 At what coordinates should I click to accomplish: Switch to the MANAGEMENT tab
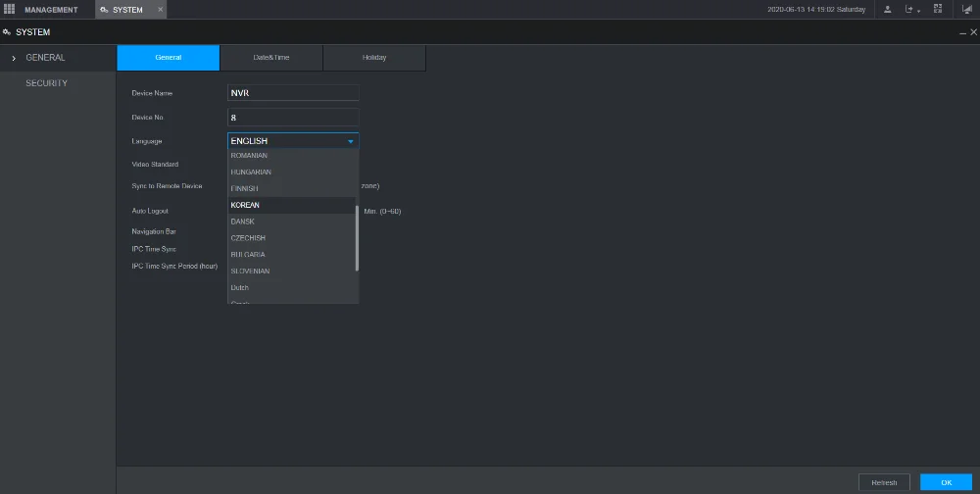(x=51, y=10)
